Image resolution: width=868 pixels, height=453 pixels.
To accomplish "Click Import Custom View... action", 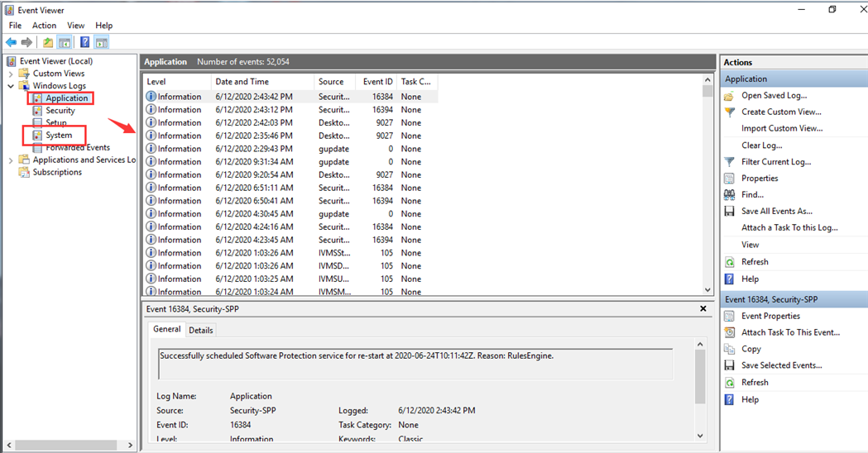I will pos(782,128).
